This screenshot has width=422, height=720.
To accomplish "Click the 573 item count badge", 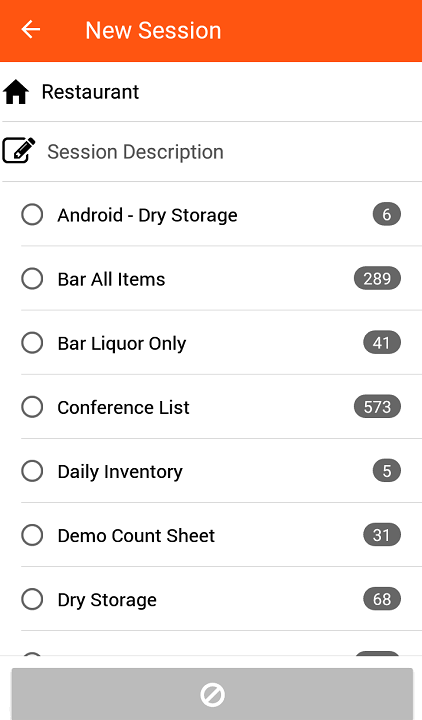I will 377,407.
